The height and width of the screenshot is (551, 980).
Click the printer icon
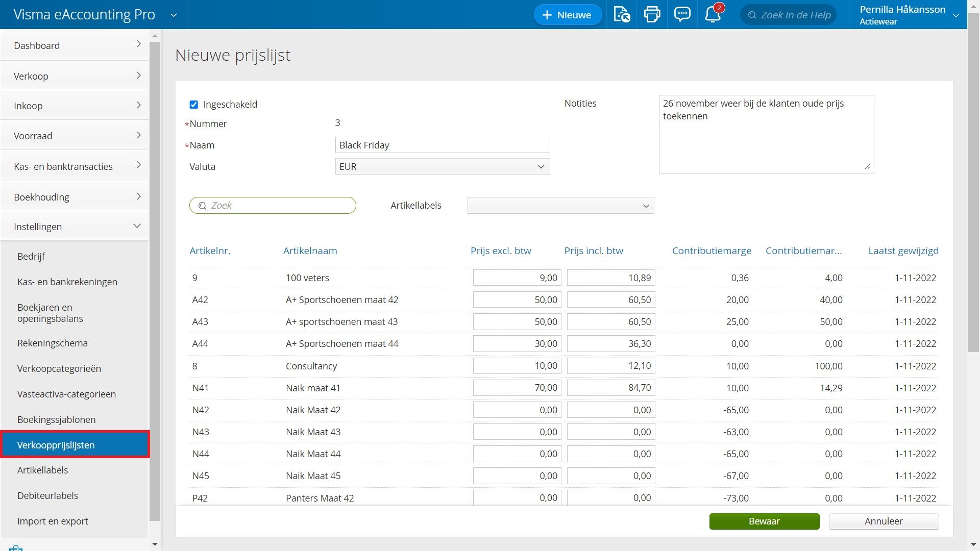click(652, 14)
